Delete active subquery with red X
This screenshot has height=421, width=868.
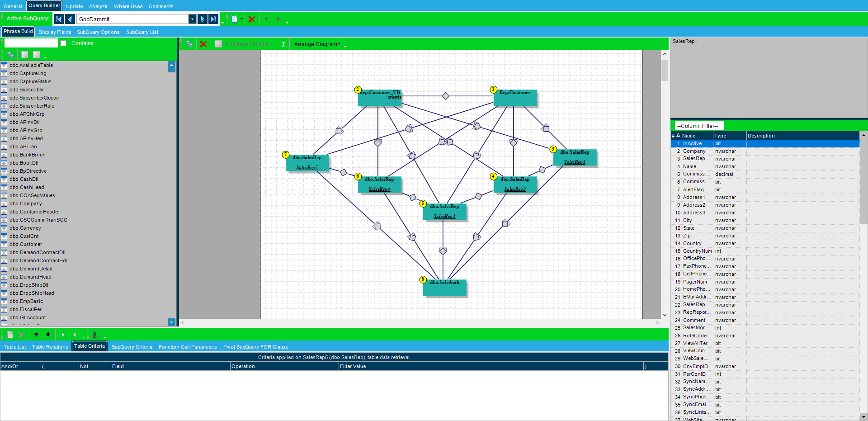[x=252, y=19]
